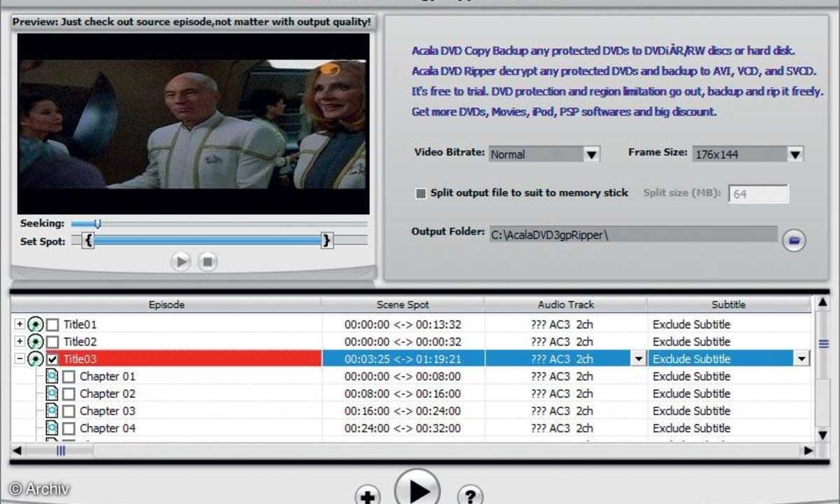The width and height of the screenshot is (840, 504).
Task: Click Exclude Subtitle in Title02 row
Action: click(691, 342)
